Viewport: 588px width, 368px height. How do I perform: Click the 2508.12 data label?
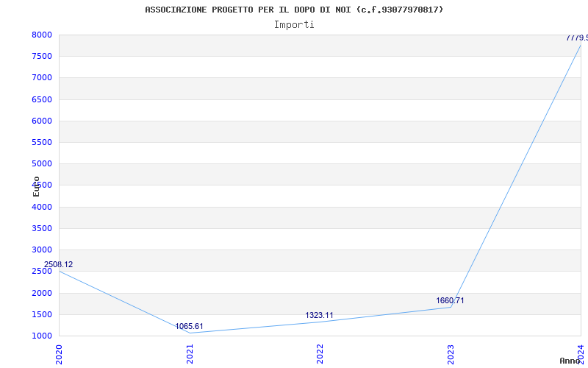point(59,264)
